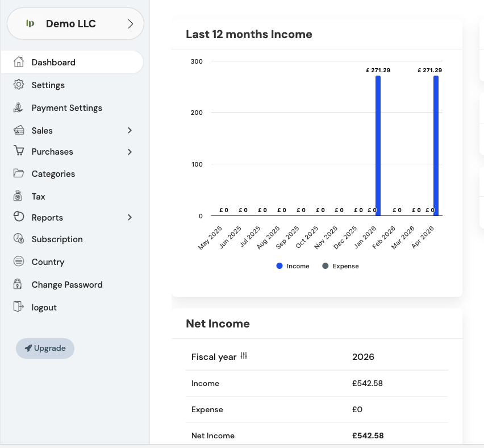Click the Purchases shopping cart icon

[x=19, y=151]
